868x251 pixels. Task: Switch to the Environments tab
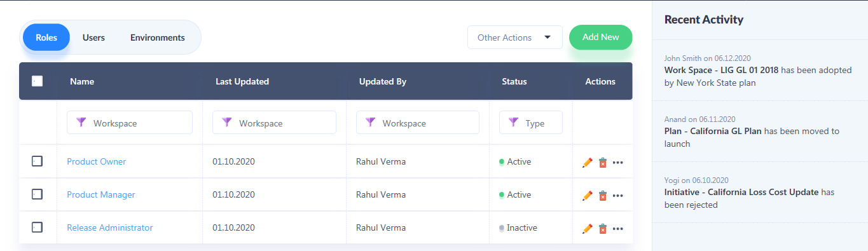pyautogui.click(x=158, y=37)
